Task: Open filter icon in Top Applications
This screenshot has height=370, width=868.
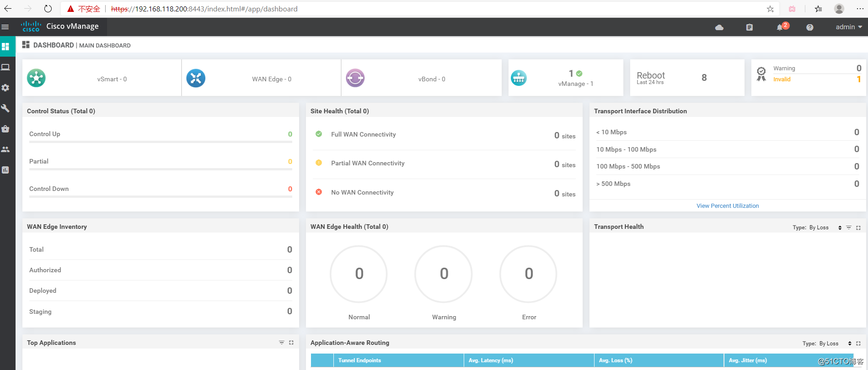Action: click(282, 343)
